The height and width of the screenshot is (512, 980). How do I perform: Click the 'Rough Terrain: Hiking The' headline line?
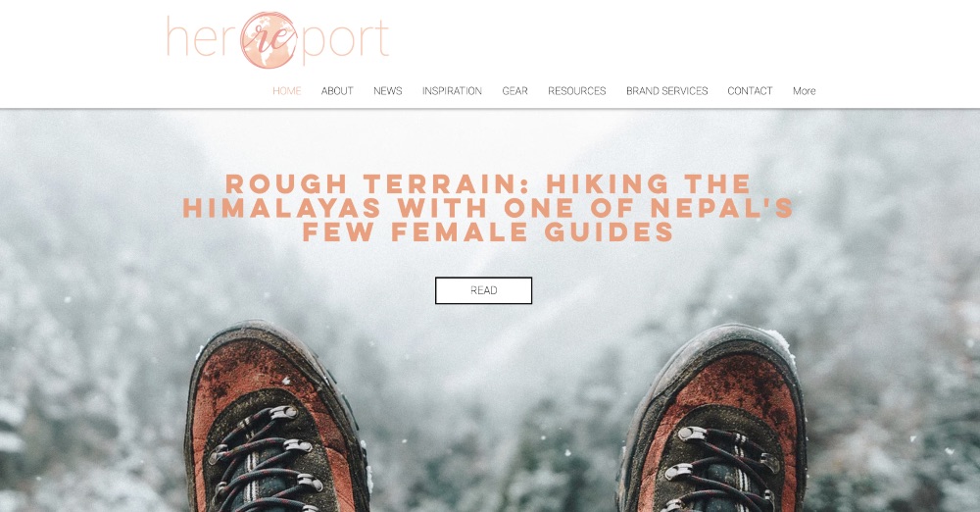click(488, 184)
